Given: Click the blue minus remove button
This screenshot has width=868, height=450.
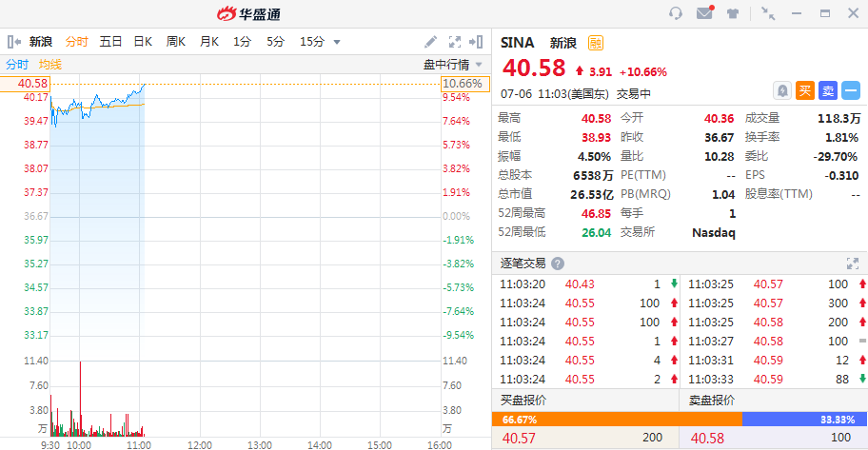Looking at the screenshot, I should 851,90.
